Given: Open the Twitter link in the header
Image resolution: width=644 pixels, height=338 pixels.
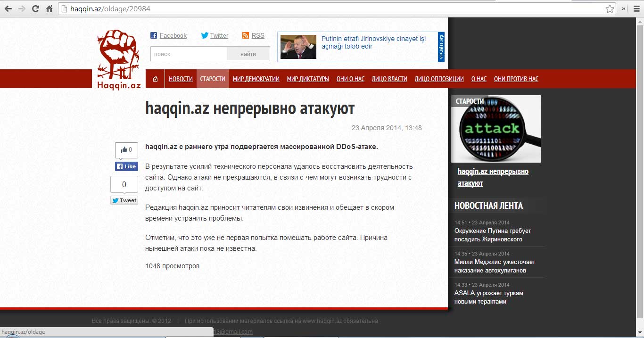Looking at the screenshot, I should (219, 35).
